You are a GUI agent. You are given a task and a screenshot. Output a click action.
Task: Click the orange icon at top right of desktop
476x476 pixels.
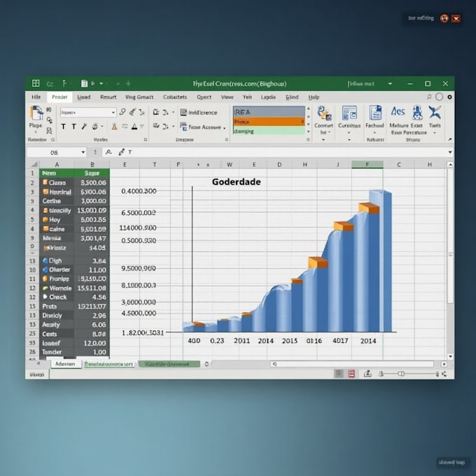[444, 18]
